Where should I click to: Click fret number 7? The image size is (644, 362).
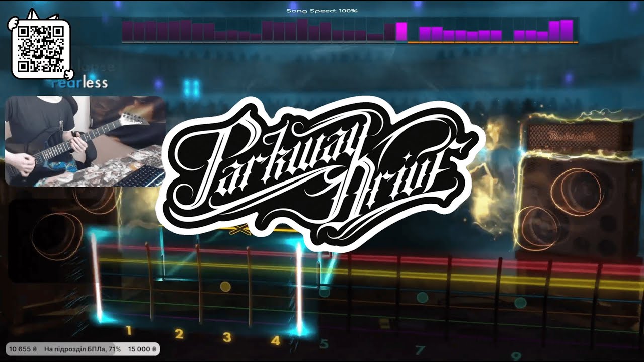coord(420,350)
